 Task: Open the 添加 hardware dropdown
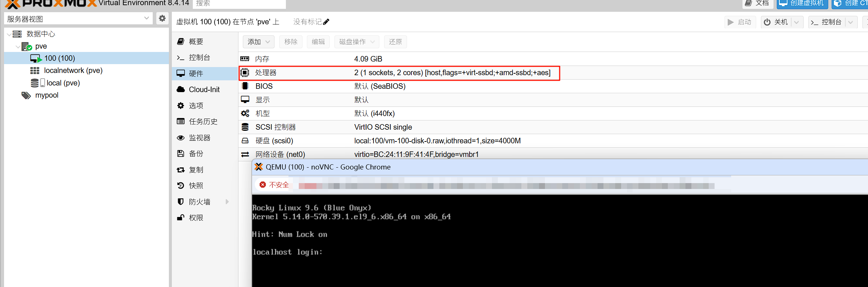click(258, 42)
